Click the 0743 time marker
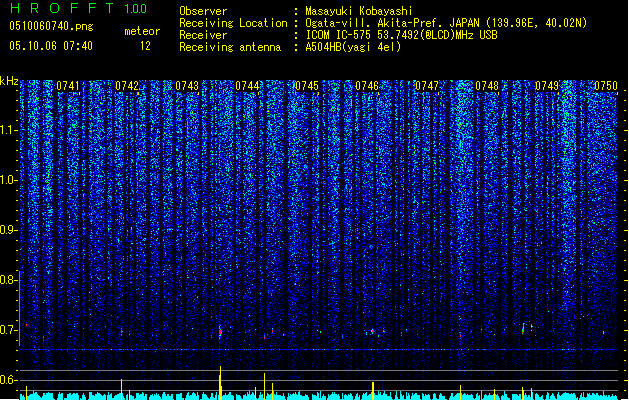This screenshot has height=400, width=629. pos(187,86)
